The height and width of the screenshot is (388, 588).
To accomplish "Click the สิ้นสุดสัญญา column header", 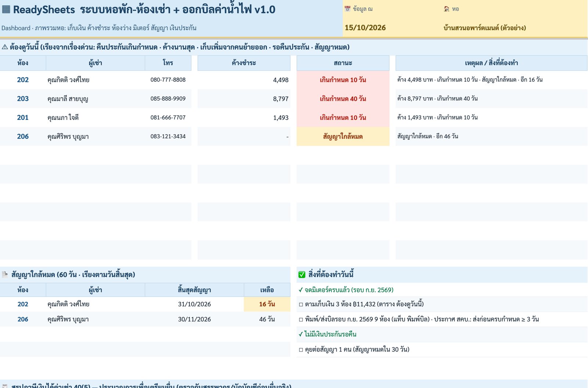I will (194, 290).
